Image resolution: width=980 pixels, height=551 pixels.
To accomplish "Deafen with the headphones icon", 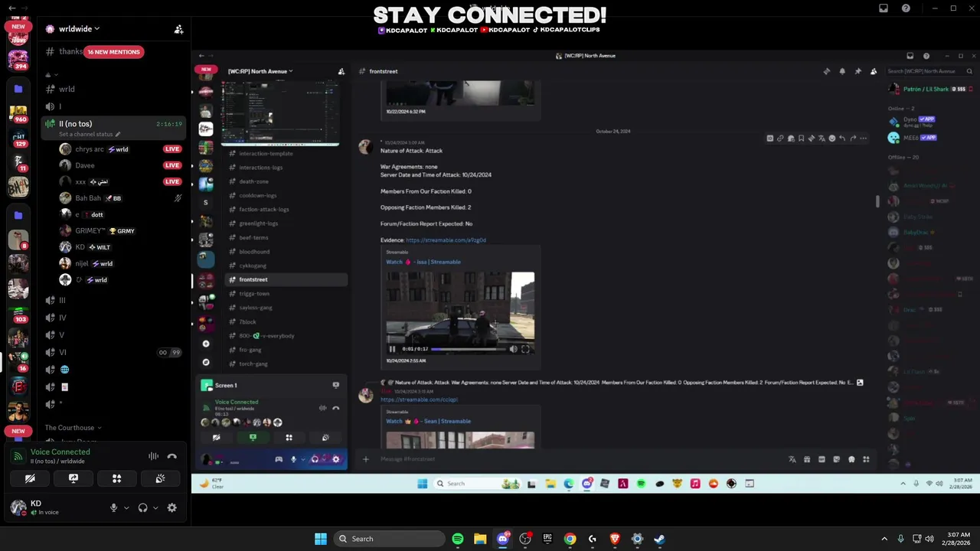I will (x=142, y=507).
